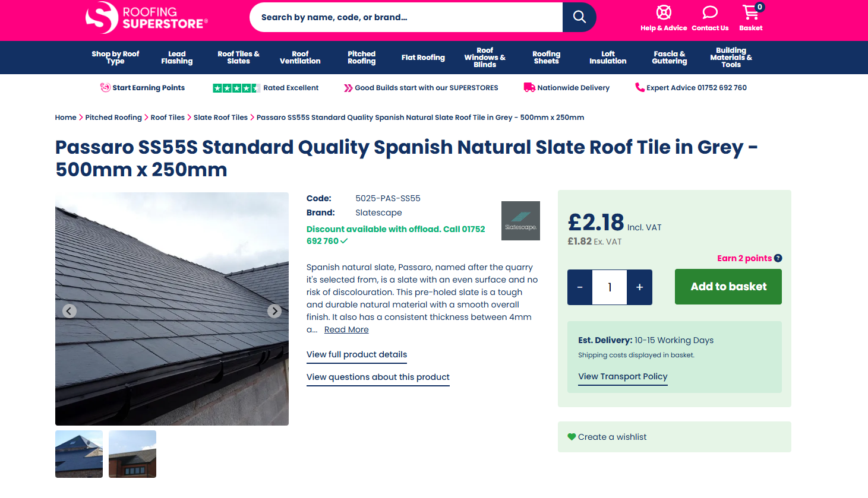Select the first roof thumbnail image
868x498 pixels.
pyautogui.click(x=79, y=454)
